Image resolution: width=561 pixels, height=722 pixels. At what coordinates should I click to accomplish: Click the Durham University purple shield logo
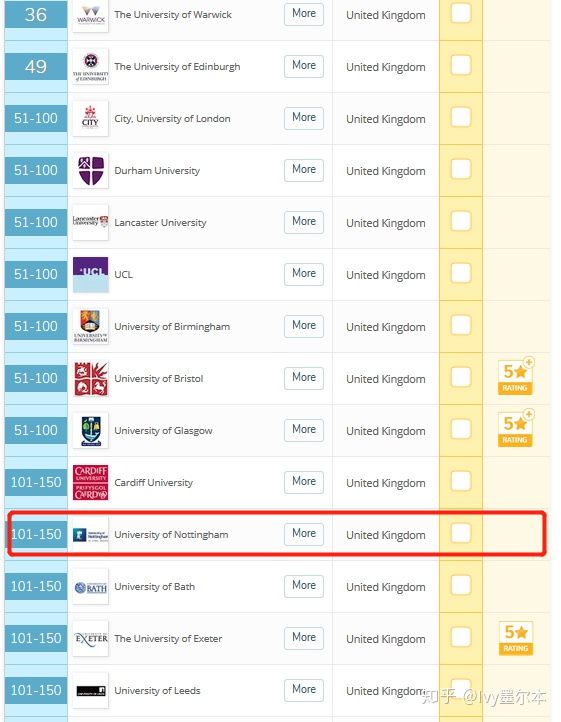[90, 170]
